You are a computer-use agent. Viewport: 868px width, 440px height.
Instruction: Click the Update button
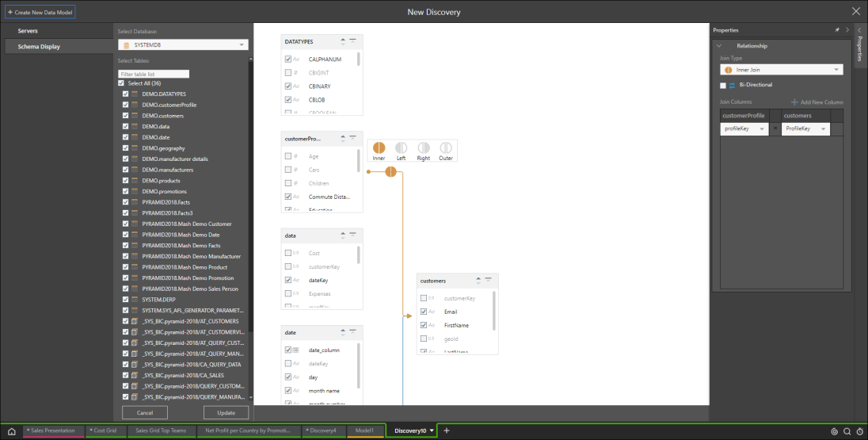pos(226,413)
